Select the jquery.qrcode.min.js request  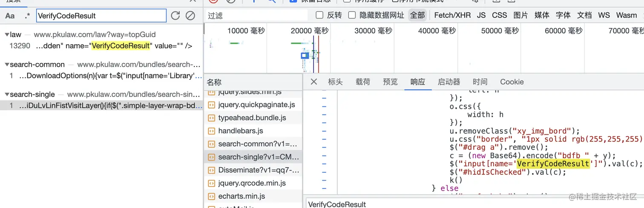[253, 183]
